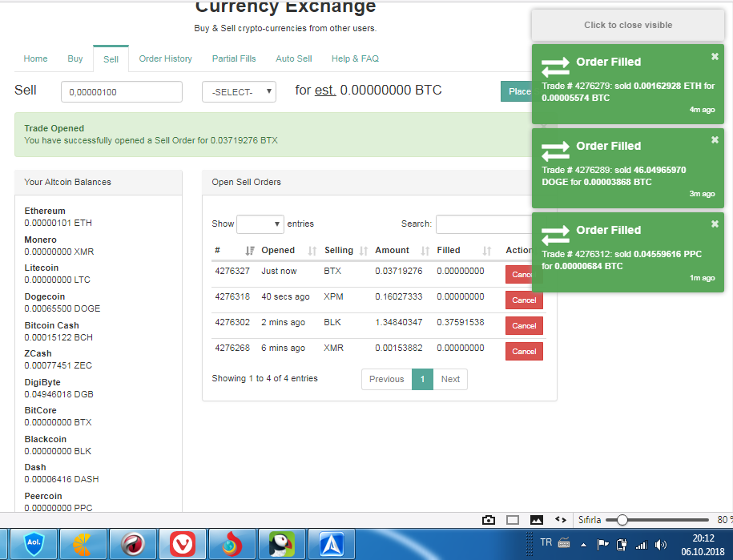Click the window tiling icon in status bar
The width and height of the screenshot is (733, 560).
click(513, 520)
